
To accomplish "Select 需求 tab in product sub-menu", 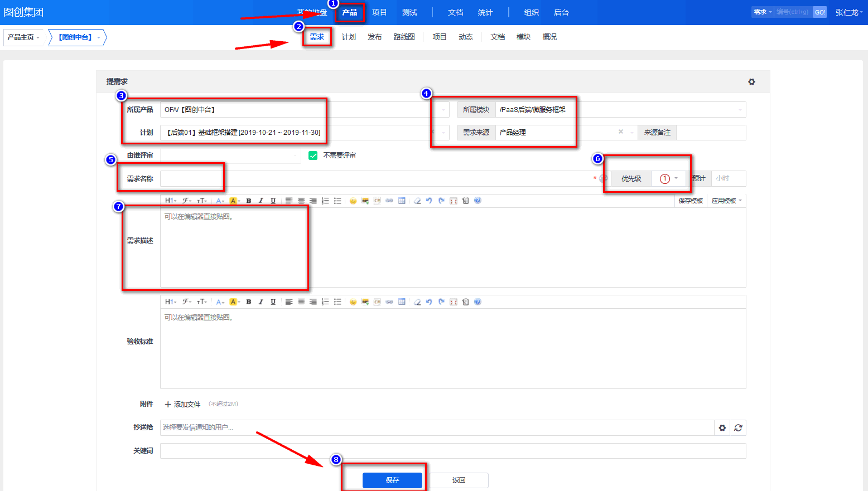I will coord(317,37).
